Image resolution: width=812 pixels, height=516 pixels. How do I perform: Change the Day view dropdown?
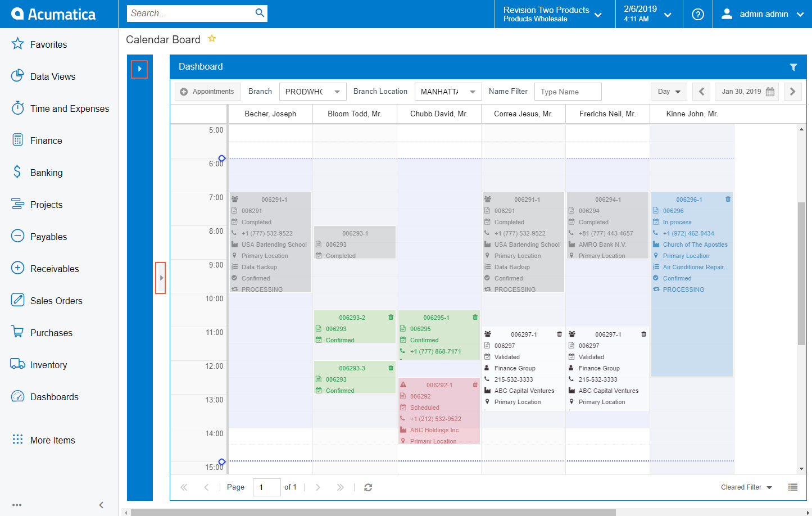coord(669,92)
